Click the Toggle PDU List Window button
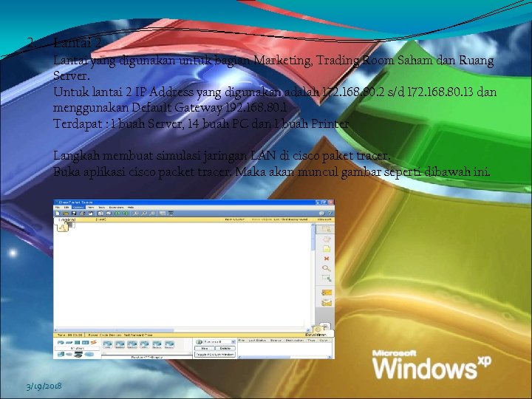 (215, 354)
